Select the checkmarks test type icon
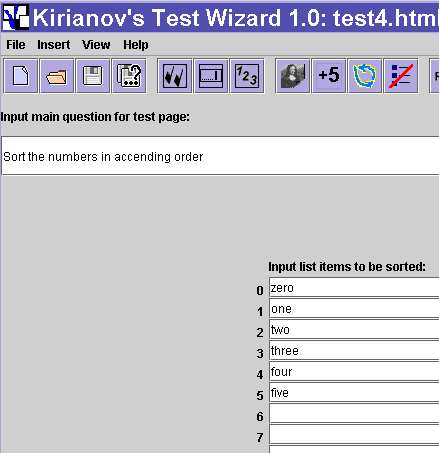 [x=175, y=76]
